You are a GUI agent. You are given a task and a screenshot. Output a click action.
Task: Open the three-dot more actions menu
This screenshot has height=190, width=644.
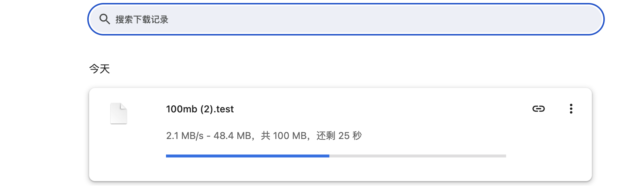tap(571, 109)
